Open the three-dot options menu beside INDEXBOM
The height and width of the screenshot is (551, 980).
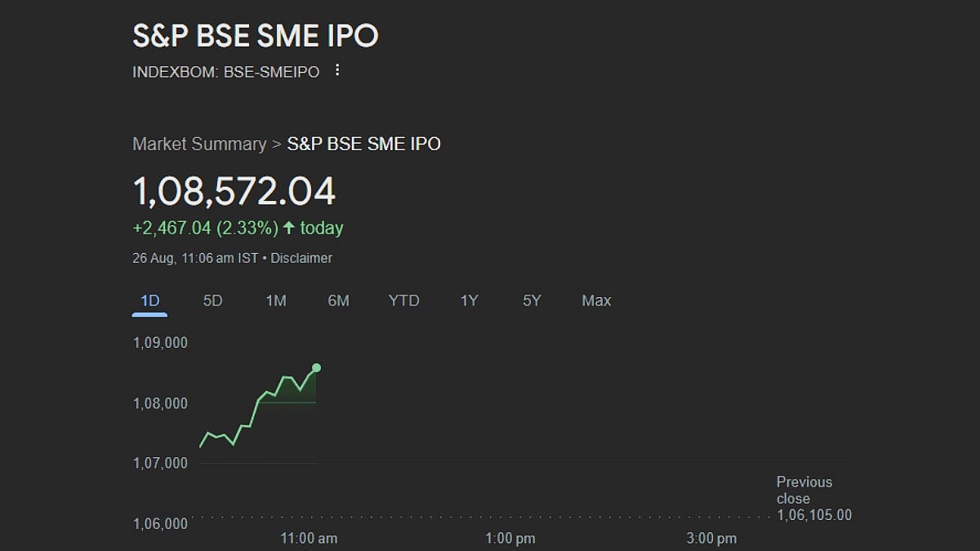(x=337, y=71)
